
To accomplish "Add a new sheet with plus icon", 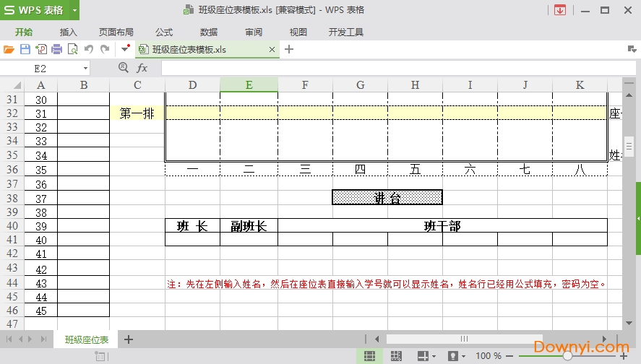I will [129, 339].
